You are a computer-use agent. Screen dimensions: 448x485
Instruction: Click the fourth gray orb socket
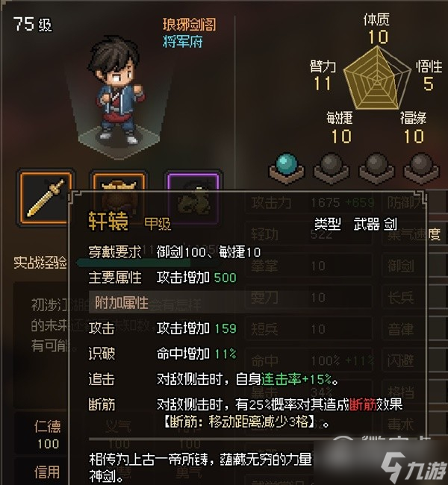pos(421,169)
